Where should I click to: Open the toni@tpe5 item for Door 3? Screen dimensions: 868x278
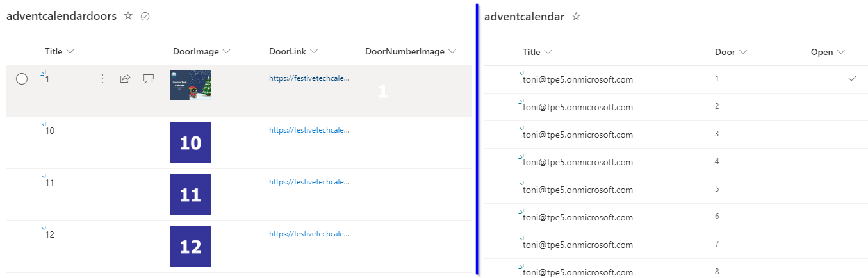[578, 135]
